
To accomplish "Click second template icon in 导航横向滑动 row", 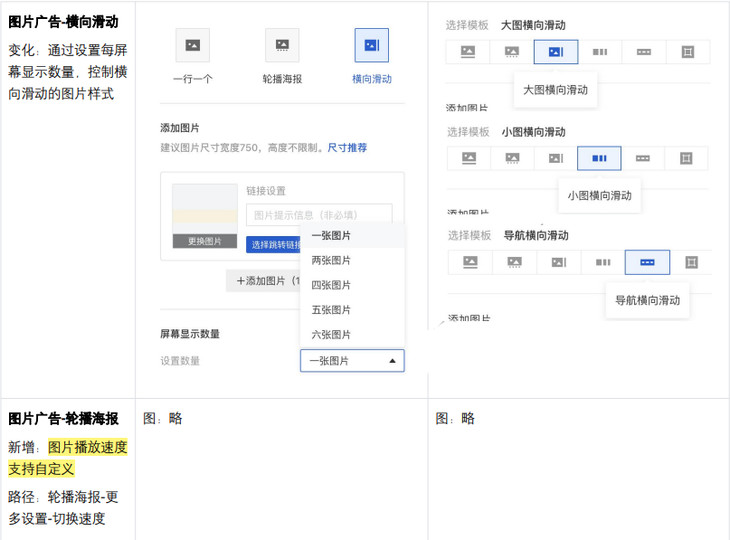I will tap(514, 262).
